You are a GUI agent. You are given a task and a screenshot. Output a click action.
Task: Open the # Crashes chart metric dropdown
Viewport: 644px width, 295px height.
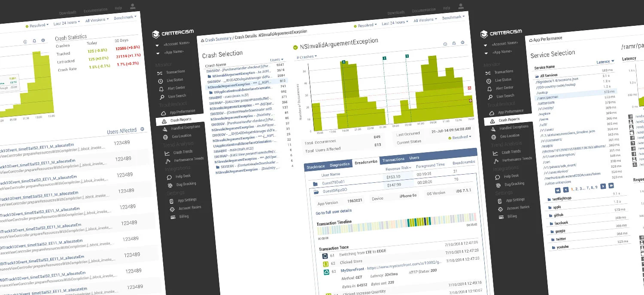tap(307, 57)
